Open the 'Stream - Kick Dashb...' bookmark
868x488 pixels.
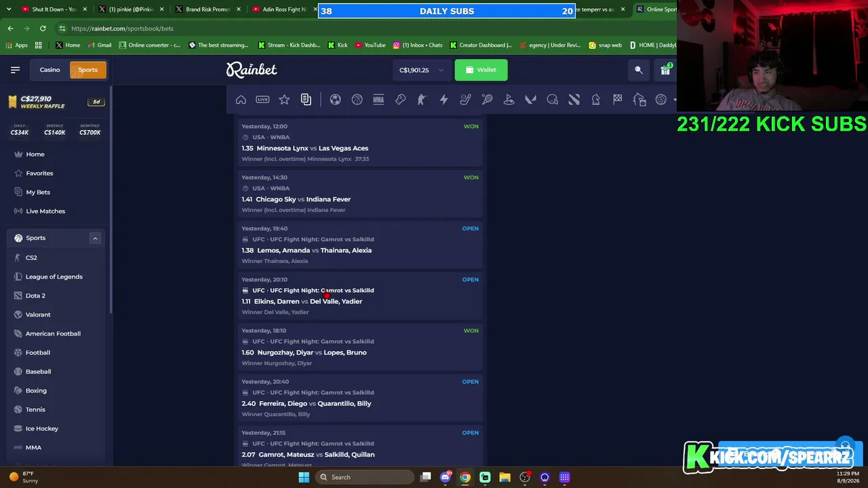pos(289,45)
